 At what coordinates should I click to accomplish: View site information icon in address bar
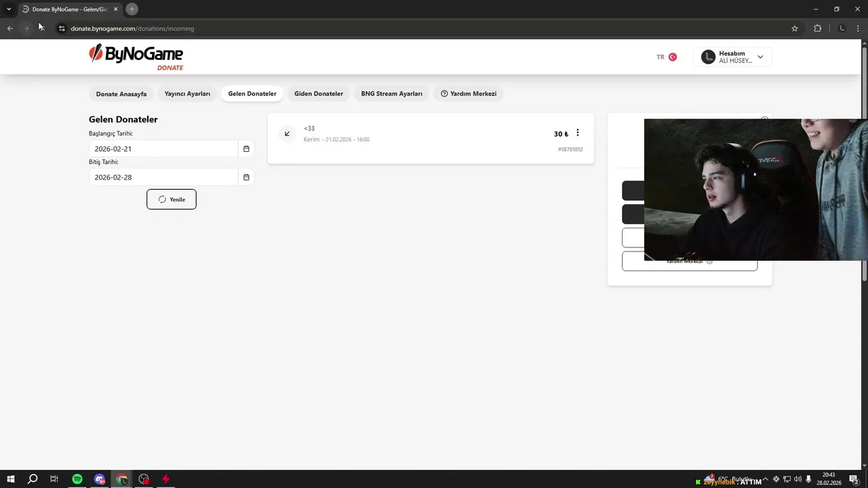61,28
